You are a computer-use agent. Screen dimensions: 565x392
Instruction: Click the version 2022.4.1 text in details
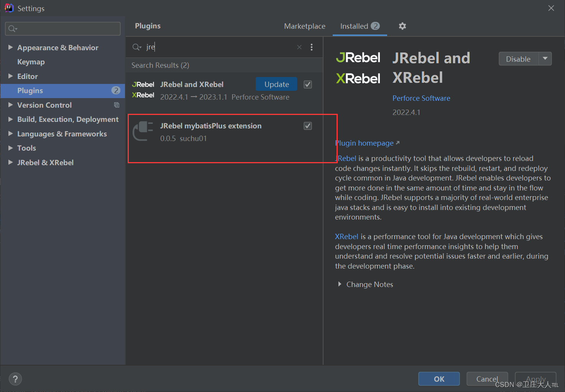click(406, 112)
